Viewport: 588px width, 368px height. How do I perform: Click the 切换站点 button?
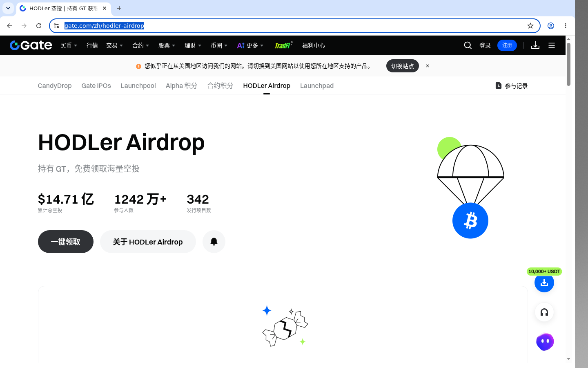click(403, 66)
